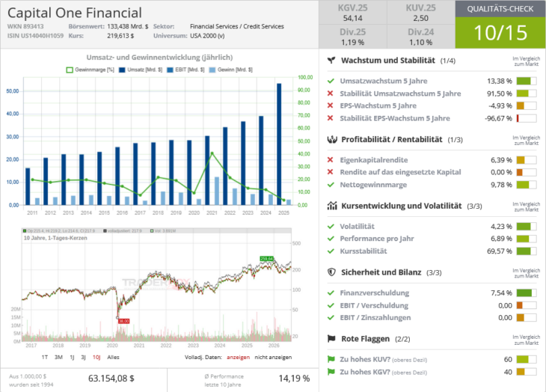This screenshot has height=392, width=546.
Task: Toggle Umsatz [Mrd. $] series in legend
Action: click(141, 70)
